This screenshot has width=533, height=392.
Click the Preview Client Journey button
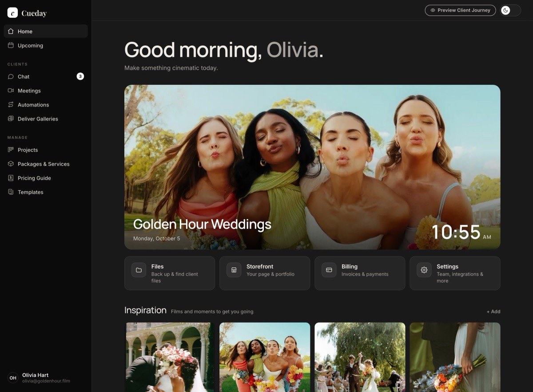click(460, 10)
